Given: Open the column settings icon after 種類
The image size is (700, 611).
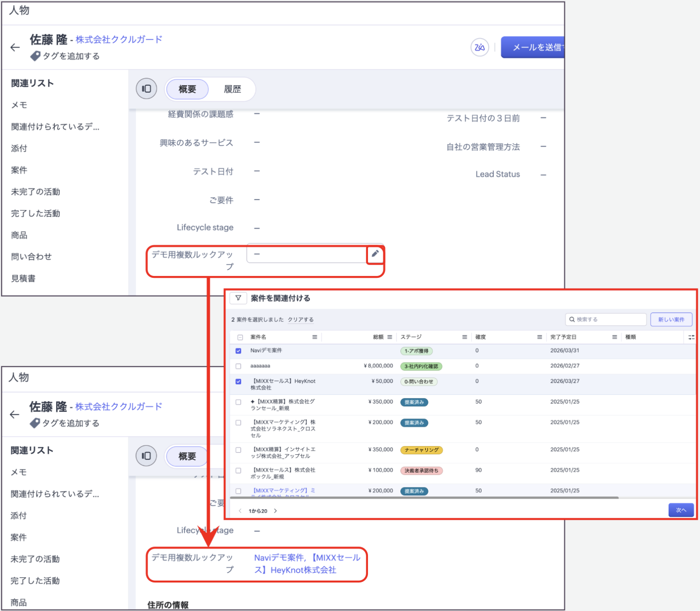Looking at the screenshot, I should click(x=691, y=337).
